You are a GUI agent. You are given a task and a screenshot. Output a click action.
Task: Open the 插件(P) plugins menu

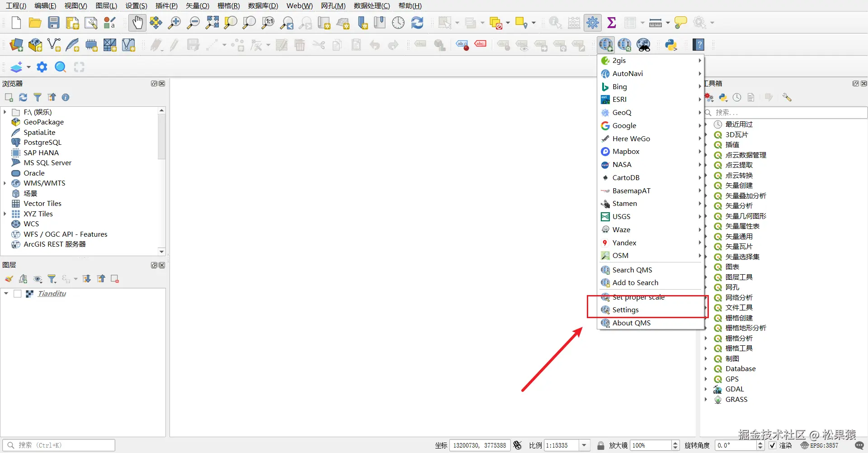tap(166, 6)
